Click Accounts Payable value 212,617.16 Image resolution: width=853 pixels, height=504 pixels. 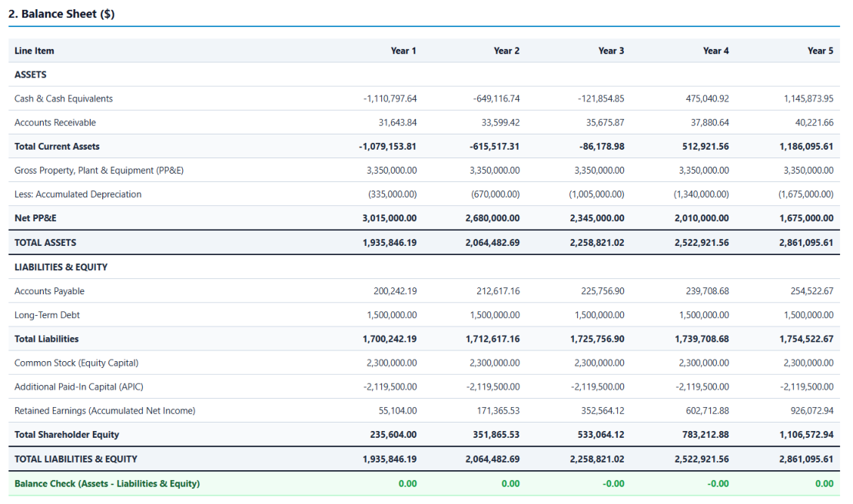point(498,291)
